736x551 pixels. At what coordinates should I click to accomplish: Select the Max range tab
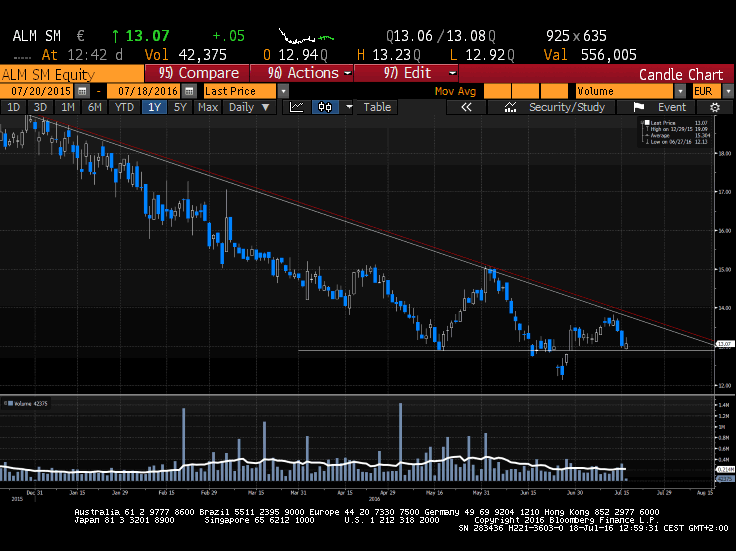click(x=208, y=107)
